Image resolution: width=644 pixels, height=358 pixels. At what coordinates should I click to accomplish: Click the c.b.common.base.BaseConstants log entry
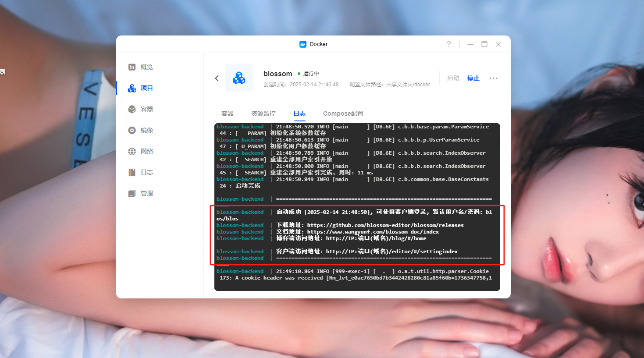tap(443, 179)
